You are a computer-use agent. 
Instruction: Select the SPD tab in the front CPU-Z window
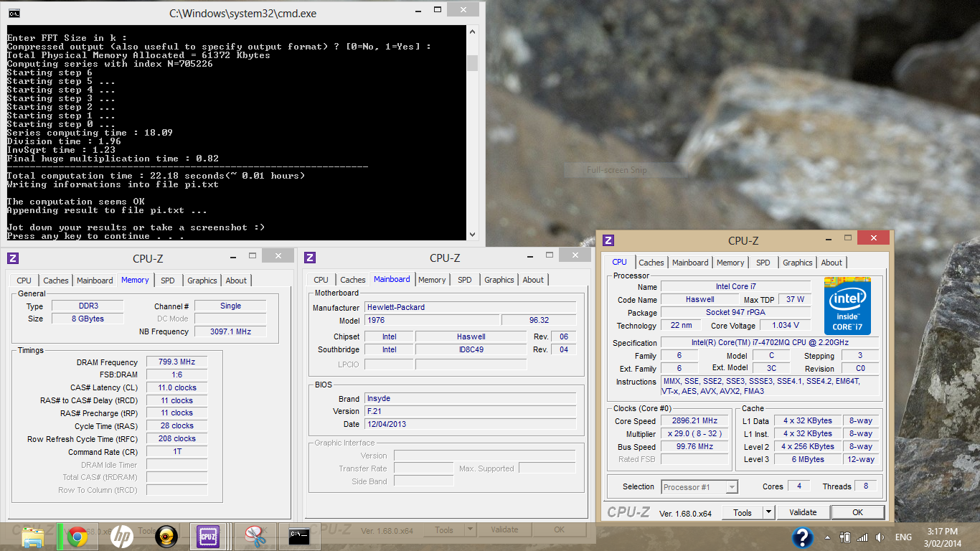point(763,263)
